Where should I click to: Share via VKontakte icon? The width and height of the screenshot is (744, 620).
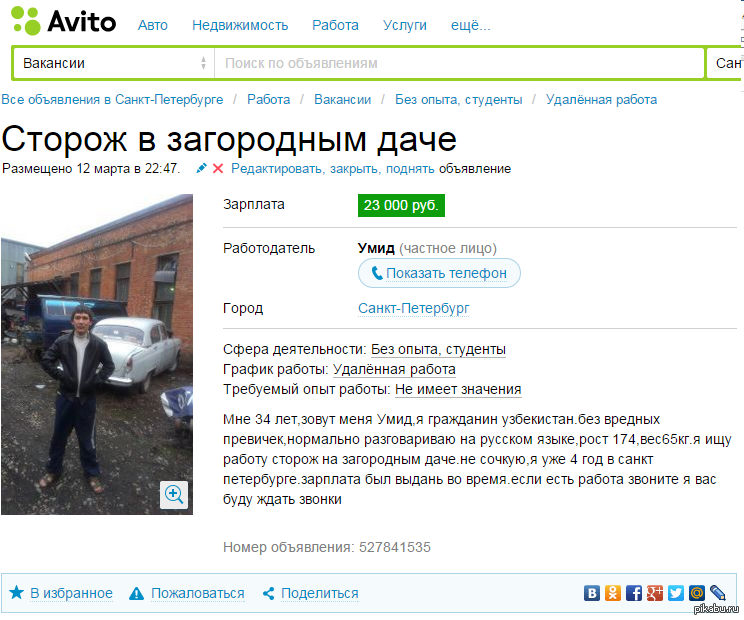click(591, 593)
